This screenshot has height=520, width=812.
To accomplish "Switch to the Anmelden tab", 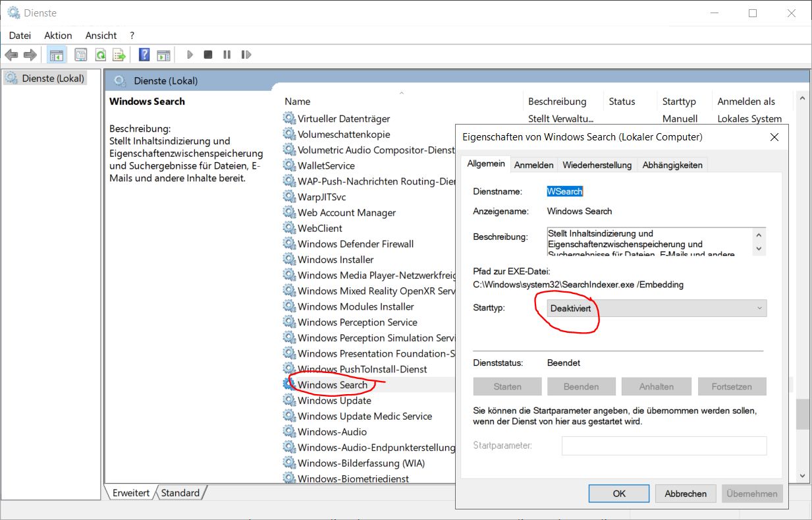I will 533,165.
